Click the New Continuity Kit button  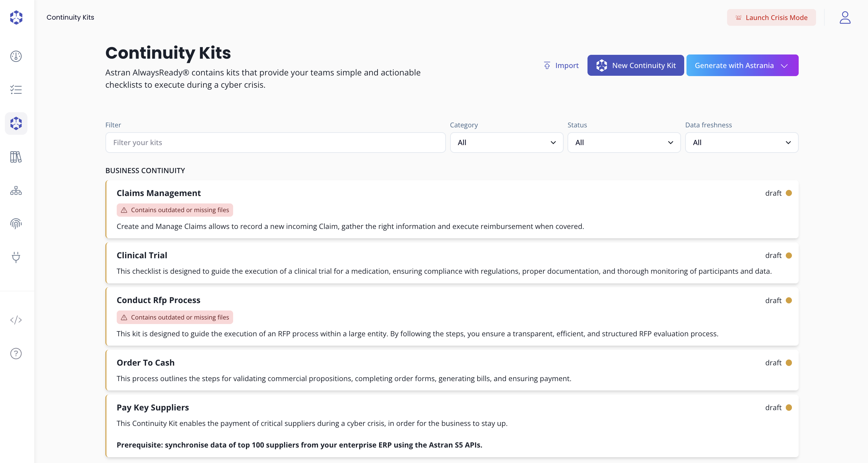(x=635, y=65)
